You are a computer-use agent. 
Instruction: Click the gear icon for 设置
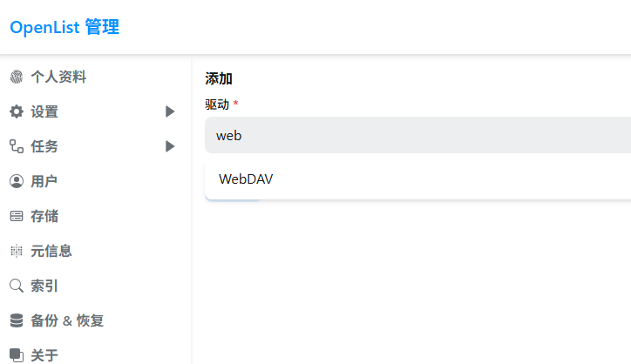point(17,111)
